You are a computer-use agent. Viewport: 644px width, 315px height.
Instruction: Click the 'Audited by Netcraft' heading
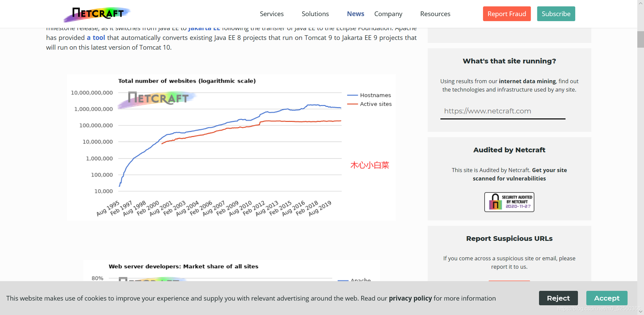pos(509,150)
